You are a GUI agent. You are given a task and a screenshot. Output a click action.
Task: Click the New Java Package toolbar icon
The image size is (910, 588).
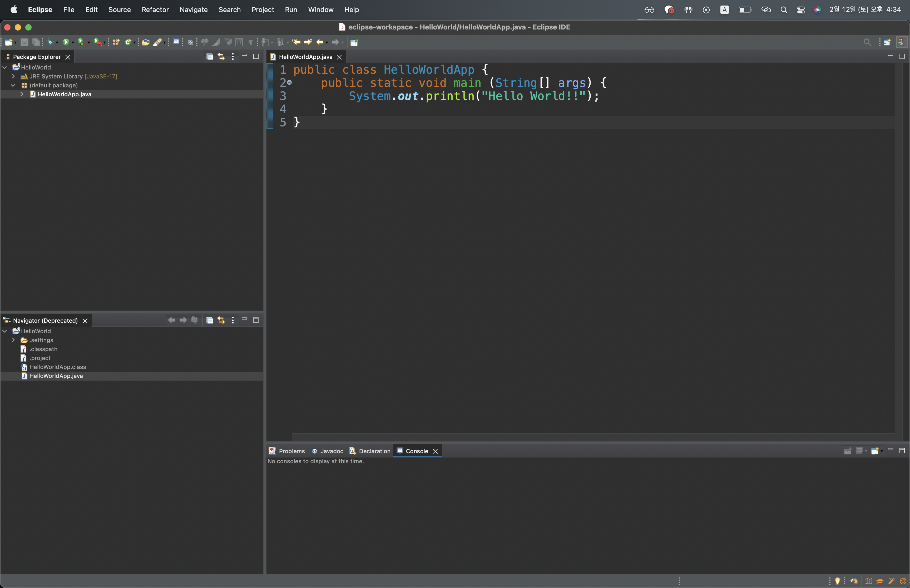116,42
